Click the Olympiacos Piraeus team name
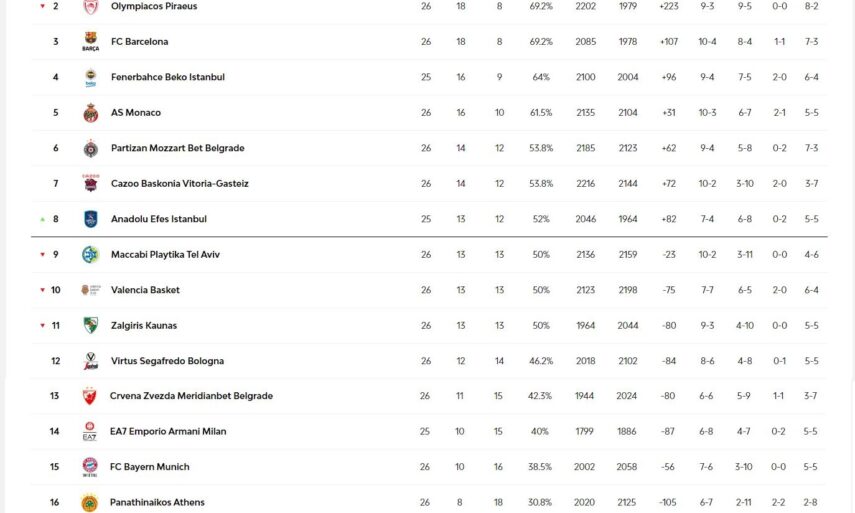Image resolution: width=855 pixels, height=513 pixels. (154, 6)
